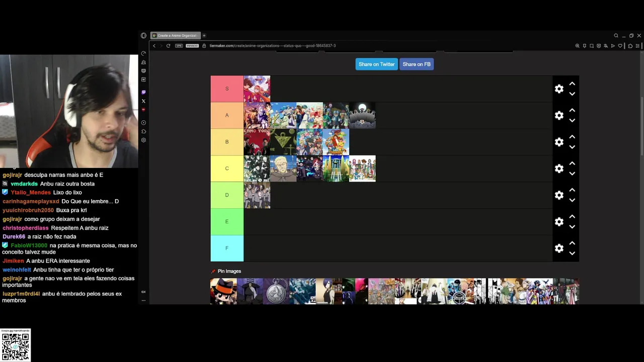Open settings gear for the C tier row
Screen dimensions: 644x362
559,168
